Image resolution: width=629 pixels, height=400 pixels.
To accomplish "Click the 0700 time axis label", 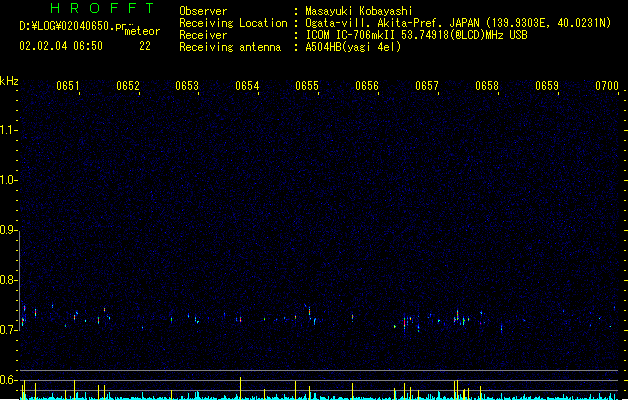I will (x=607, y=85).
